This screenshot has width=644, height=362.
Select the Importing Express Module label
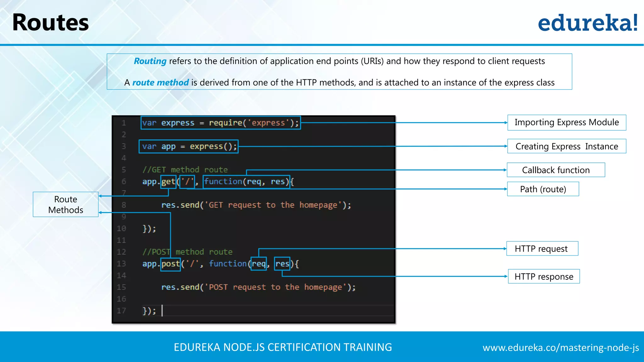tap(567, 123)
